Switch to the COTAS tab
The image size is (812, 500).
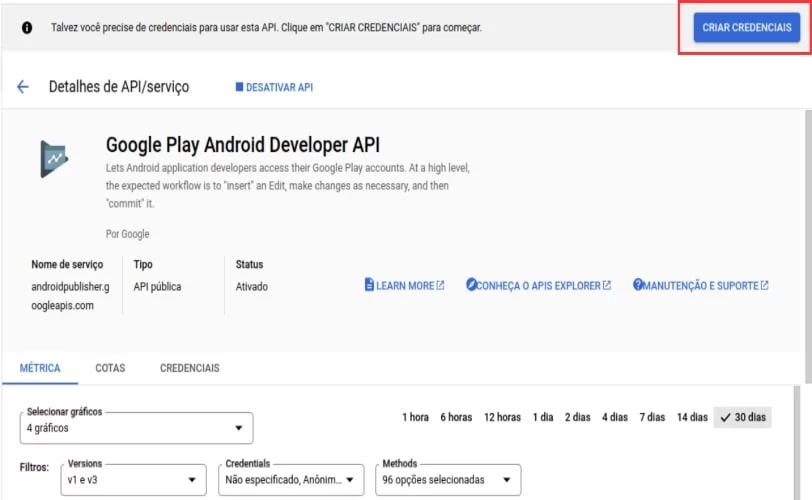(110, 368)
